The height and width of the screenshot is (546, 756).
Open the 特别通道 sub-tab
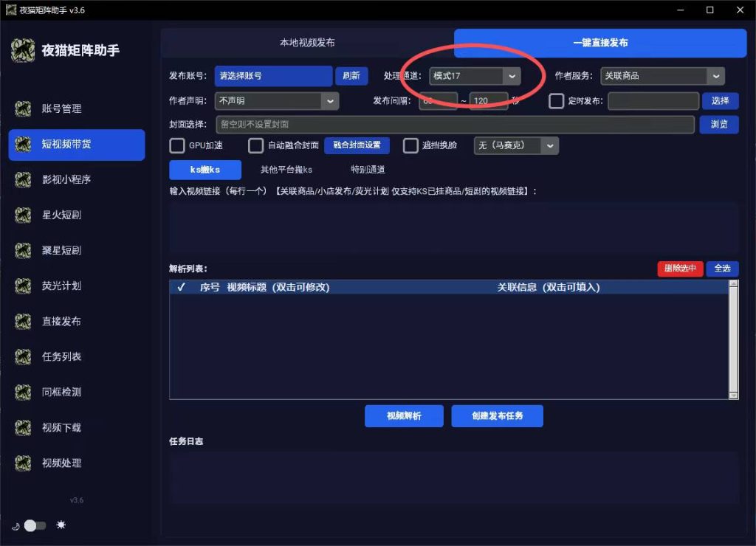pyautogui.click(x=368, y=170)
